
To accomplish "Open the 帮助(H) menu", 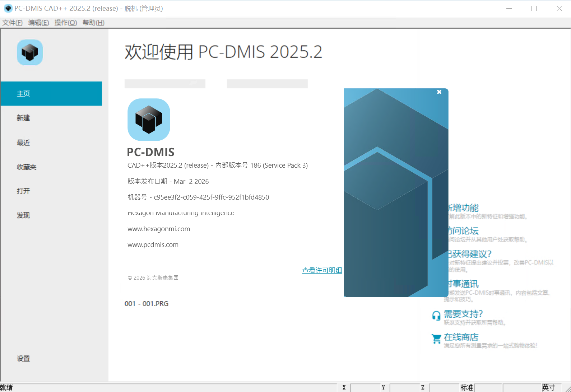I will pyautogui.click(x=93, y=23).
